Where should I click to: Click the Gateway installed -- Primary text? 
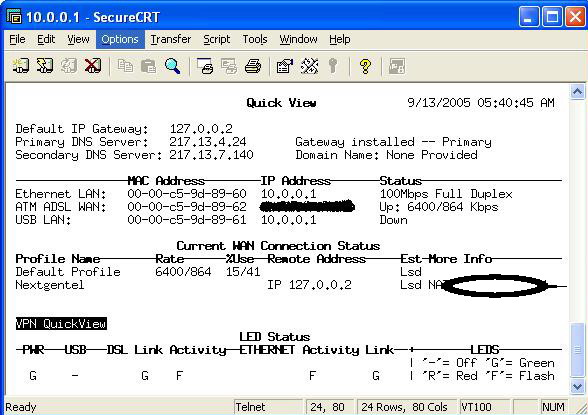tap(393, 142)
